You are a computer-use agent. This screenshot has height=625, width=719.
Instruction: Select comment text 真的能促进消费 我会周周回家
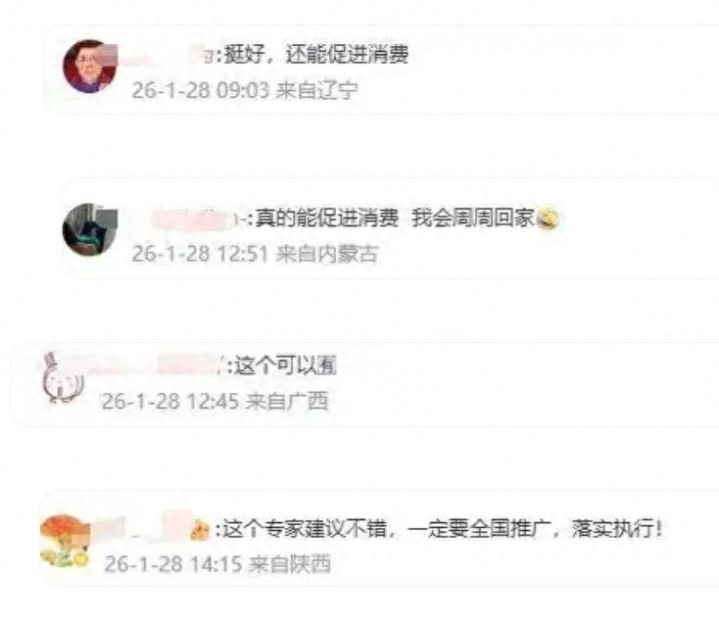click(x=395, y=218)
